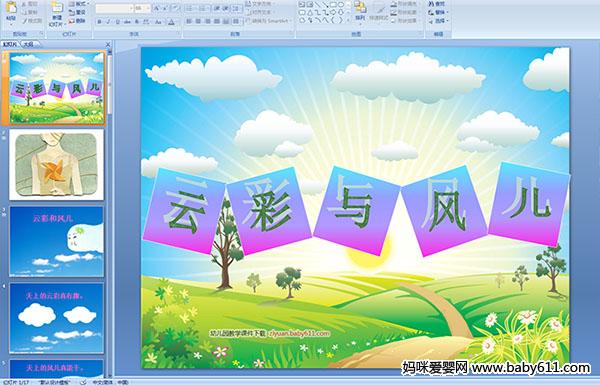Toggle italic formatting
Viewport: 600px width, 385px height.
tap(109, 22)
